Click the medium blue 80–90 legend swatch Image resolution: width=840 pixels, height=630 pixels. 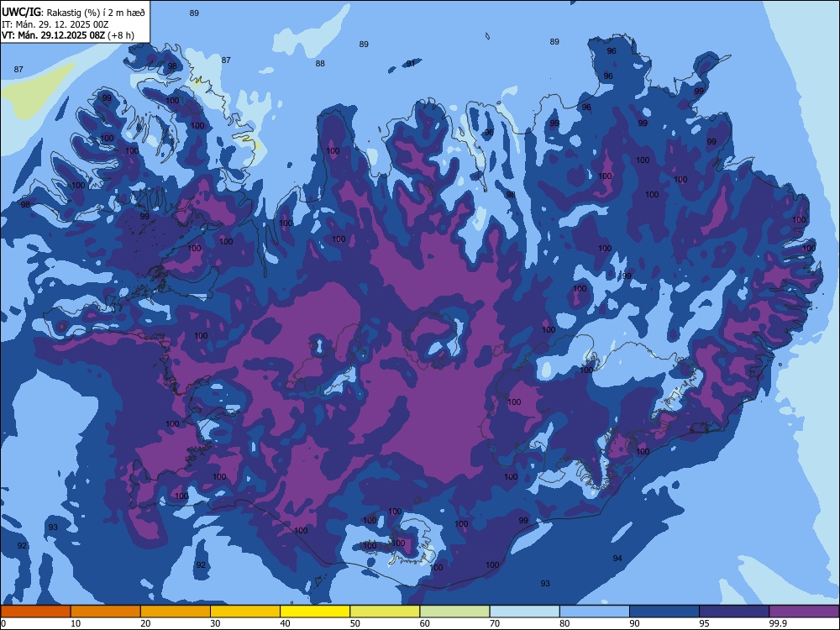(x=595, y=612)
